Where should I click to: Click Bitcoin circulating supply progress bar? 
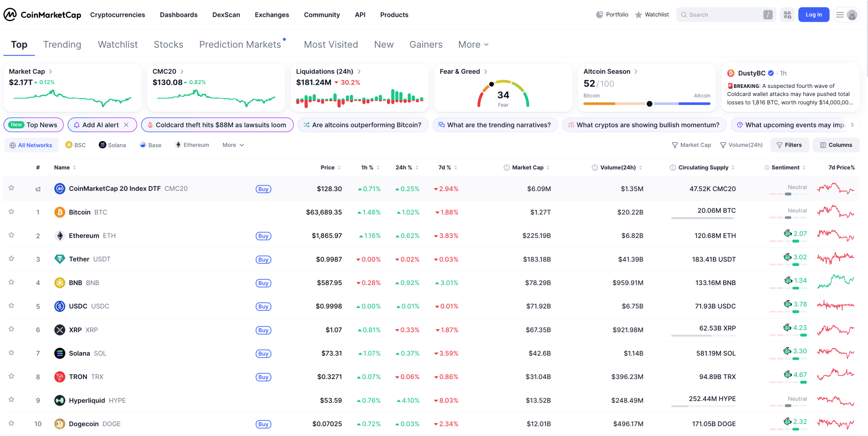pos(703,218)
